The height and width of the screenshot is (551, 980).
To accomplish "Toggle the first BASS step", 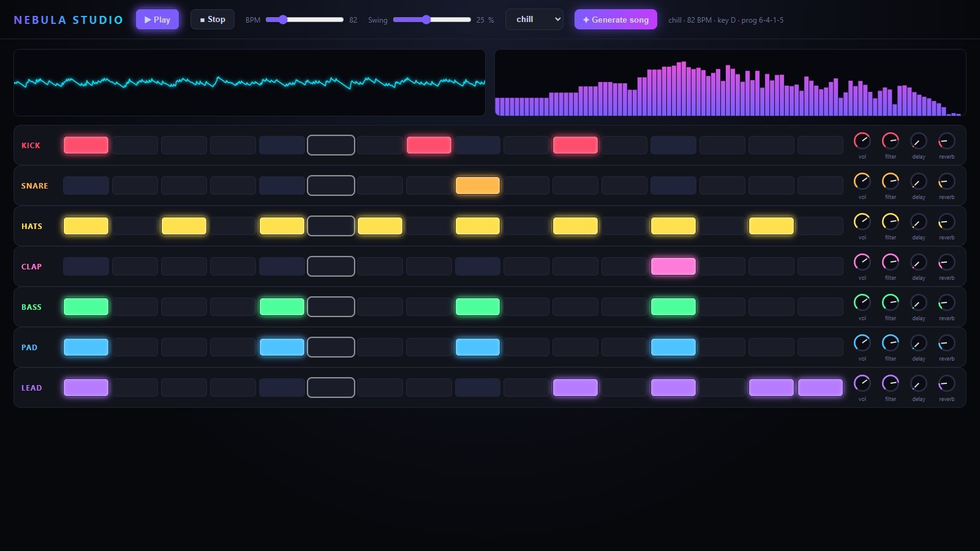I will [x=86, y=307].
